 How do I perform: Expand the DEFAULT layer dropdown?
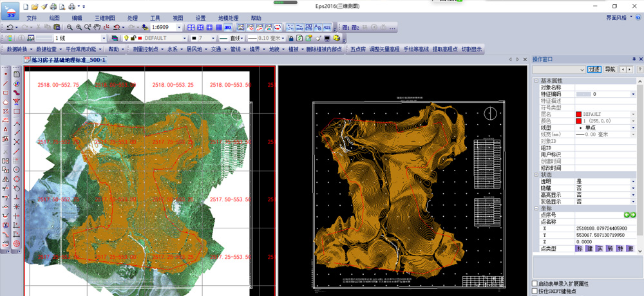(184, 39)
